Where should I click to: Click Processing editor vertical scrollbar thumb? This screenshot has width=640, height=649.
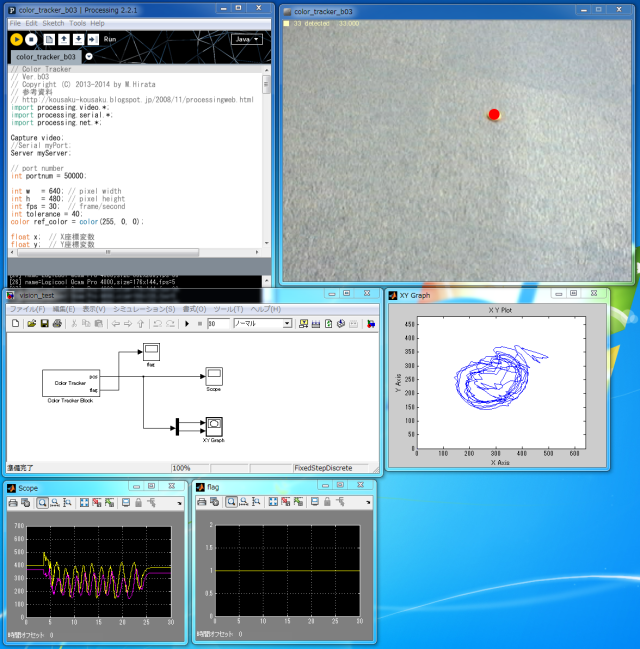pyautogui.click(x=266, y=85)
